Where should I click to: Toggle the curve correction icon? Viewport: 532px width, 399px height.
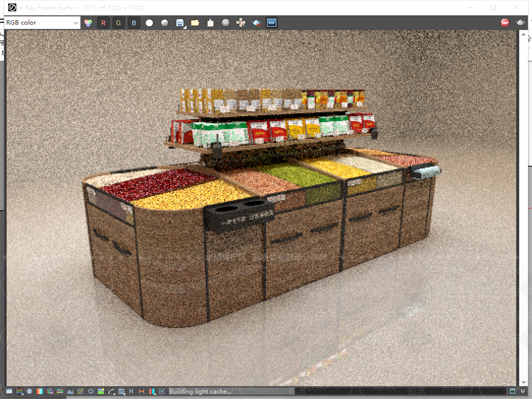[x=80, y=391]
